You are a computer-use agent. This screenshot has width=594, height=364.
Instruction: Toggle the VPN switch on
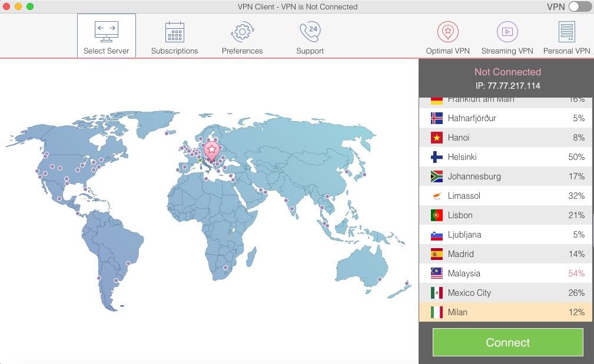[x=579, y=6]
